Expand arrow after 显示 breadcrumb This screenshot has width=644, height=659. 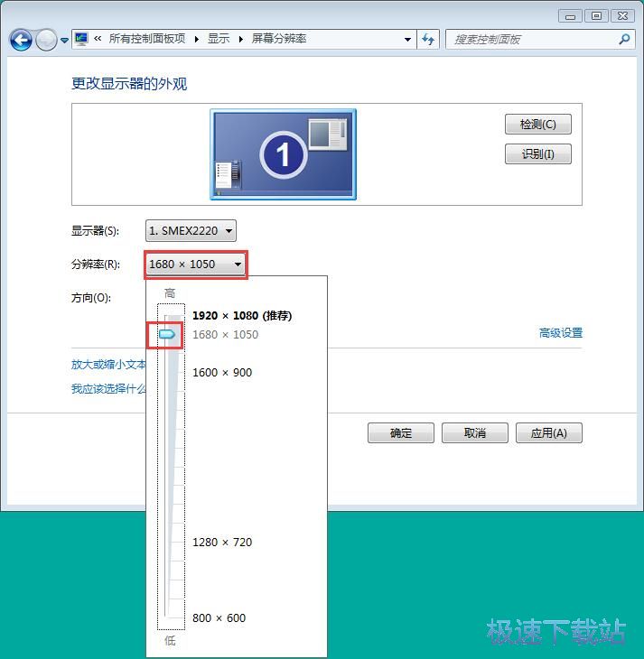[x=240, y=39]
